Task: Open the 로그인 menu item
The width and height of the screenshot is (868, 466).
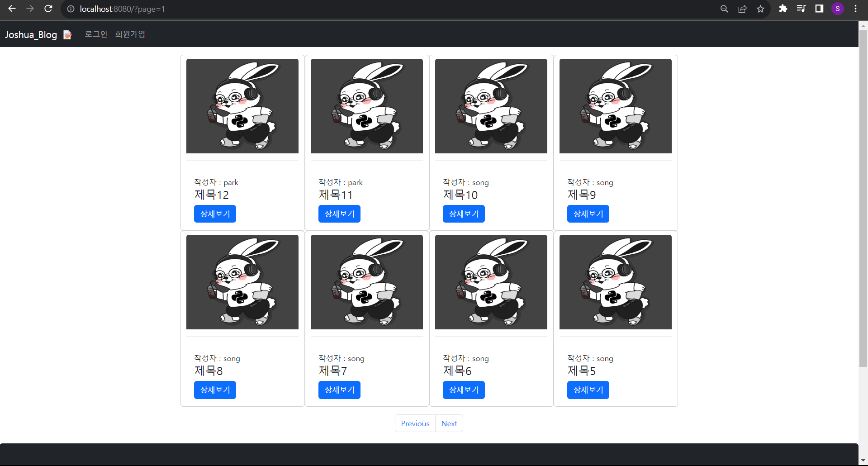Action: click(x=96, y=34)
